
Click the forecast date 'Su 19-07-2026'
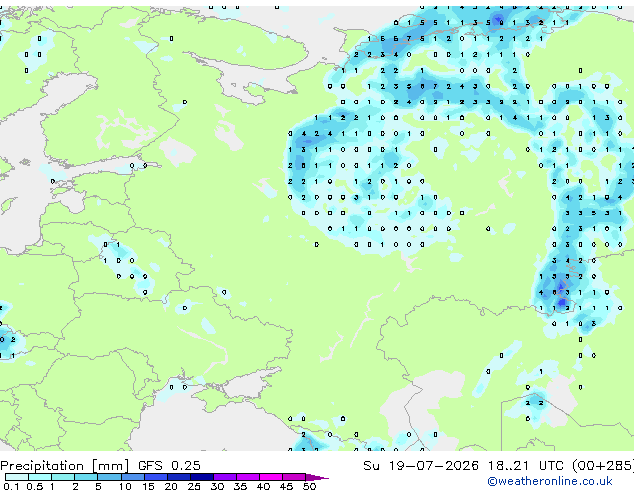421,466
